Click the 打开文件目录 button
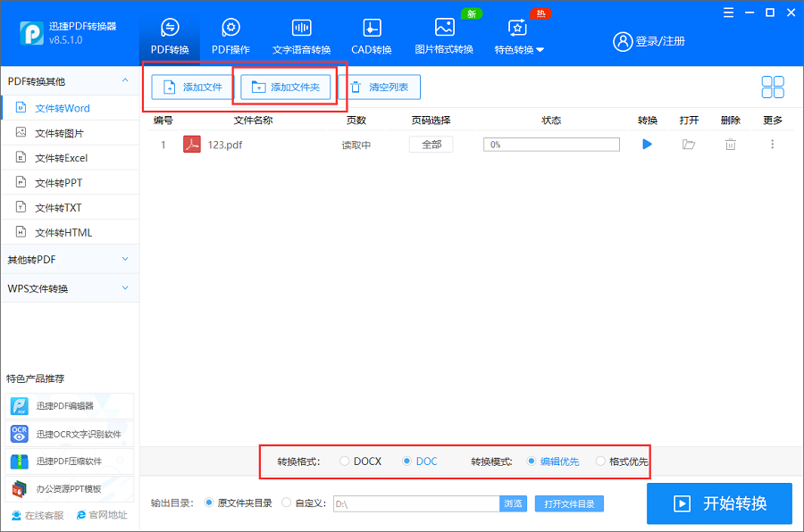This screenshot has height=532, width=804. (569, 503)
